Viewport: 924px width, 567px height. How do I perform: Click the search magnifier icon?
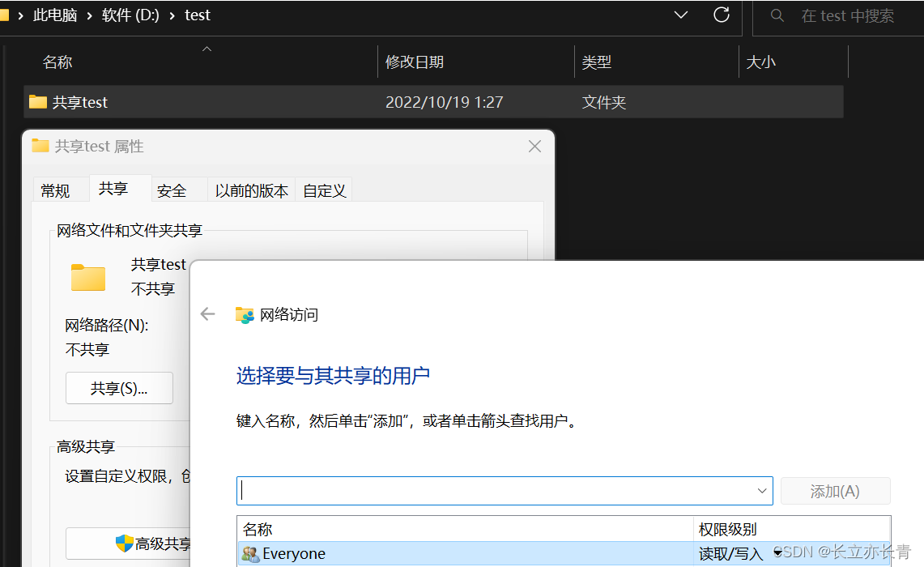(777, 15)
